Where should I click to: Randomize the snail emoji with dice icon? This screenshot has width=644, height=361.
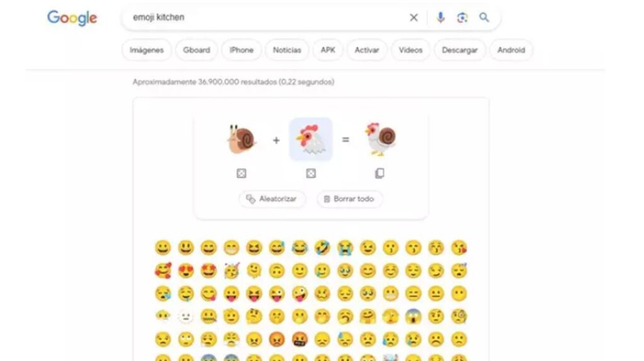pyautogui.click(x=242, y=173)
